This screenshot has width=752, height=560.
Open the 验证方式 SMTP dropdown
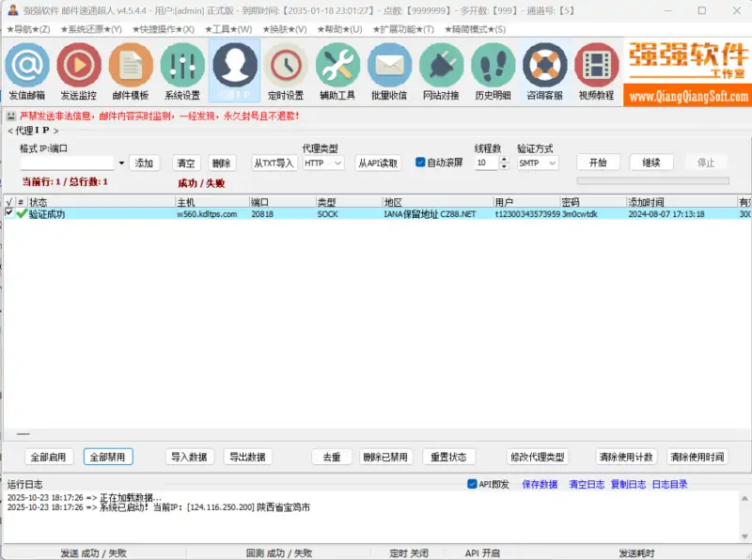(540, 163)
